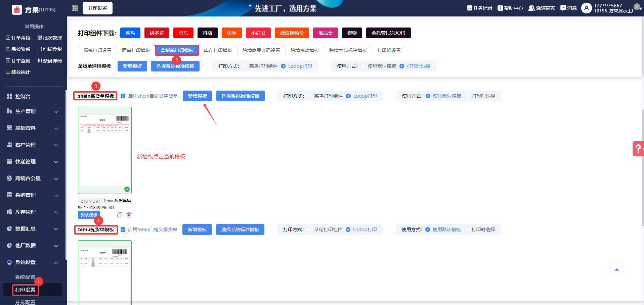Open 任务记录 task records
This screenshot has height=305, width=644.
click(x=480, y=8)
